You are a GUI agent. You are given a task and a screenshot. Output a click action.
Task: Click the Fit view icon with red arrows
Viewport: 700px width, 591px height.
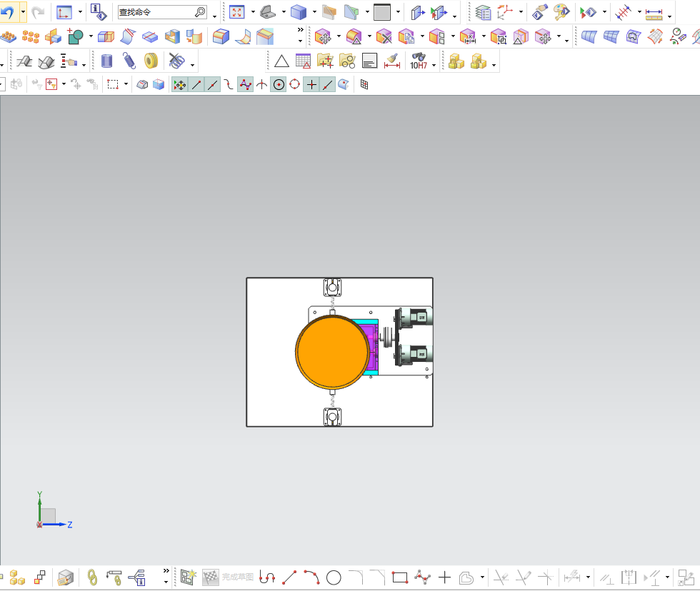click(x=236, y=12)
